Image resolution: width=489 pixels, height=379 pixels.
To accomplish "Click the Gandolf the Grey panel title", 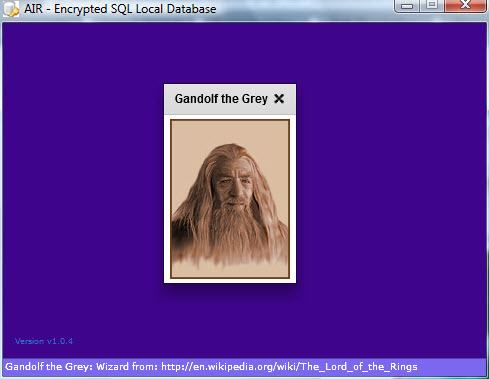I will pos(221,99).
